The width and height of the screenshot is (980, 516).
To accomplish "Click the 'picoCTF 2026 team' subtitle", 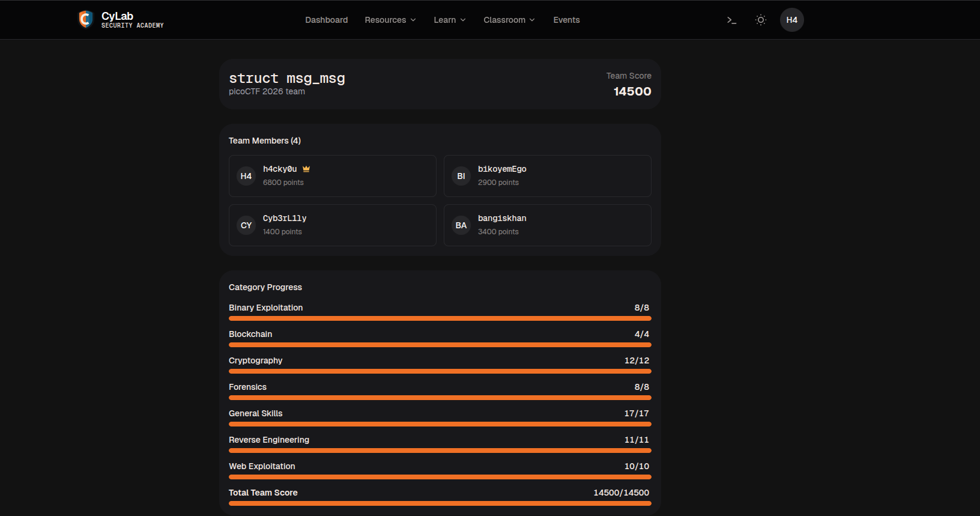I will pyautogui.click(x=267, y=91).
